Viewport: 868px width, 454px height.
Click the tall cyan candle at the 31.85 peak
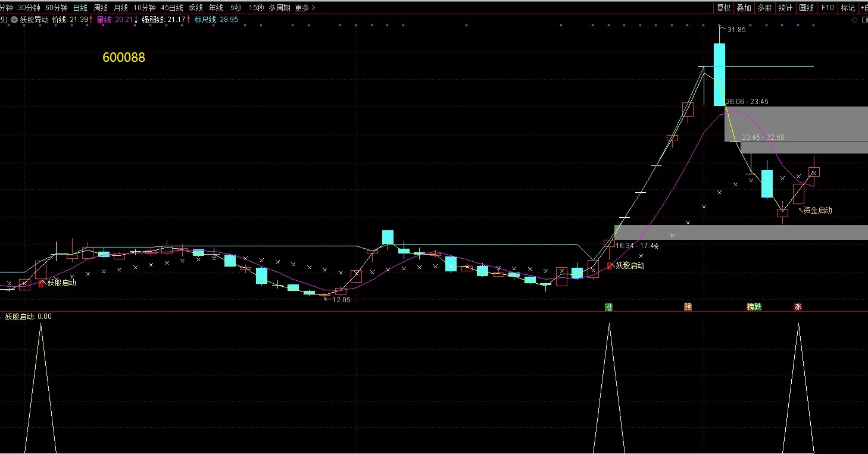[x=720, y=74]
